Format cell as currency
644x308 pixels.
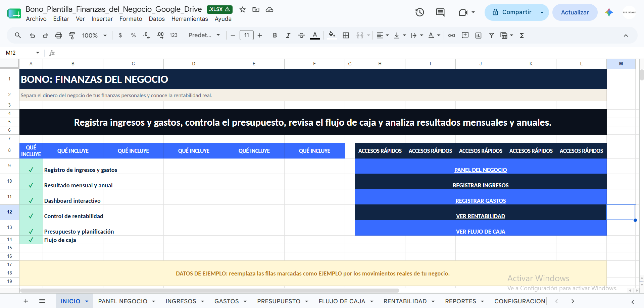pos(120,35)
